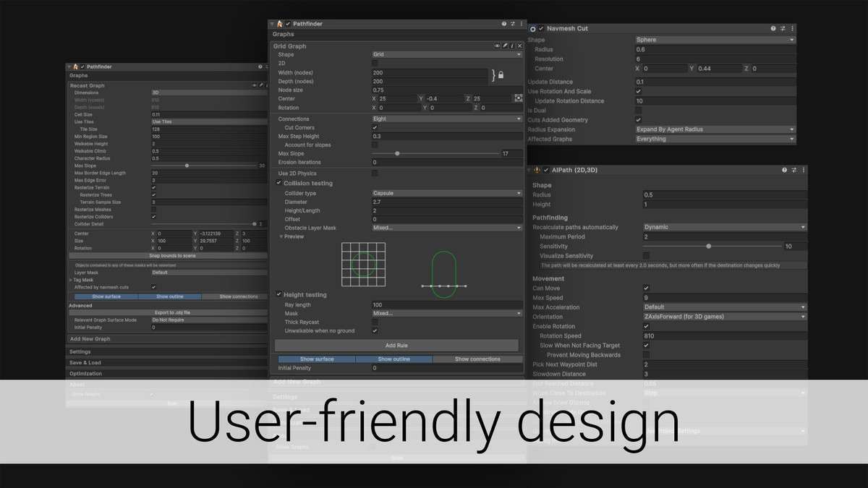Toggle the Cut Corners checkbox
868x488 pixels.
[375, 127]
